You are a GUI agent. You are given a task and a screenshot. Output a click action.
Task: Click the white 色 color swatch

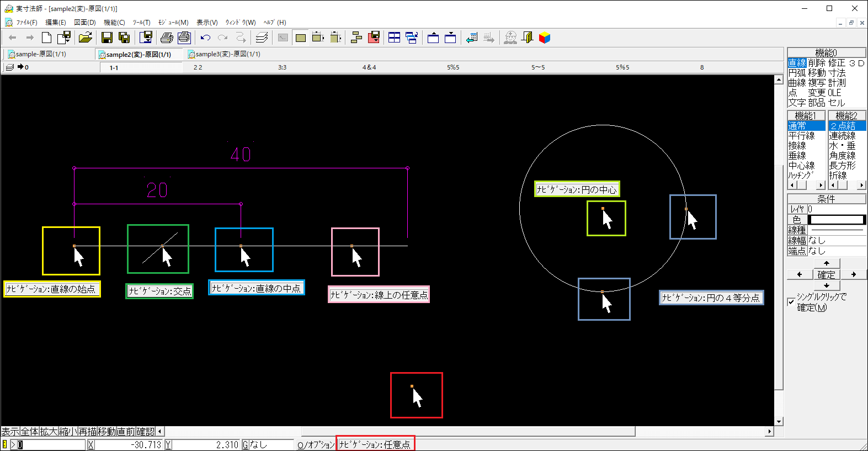coord(837,220)
